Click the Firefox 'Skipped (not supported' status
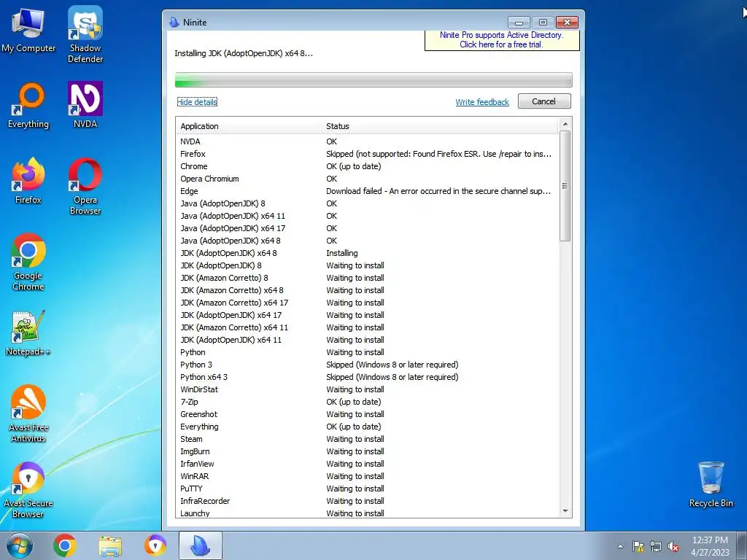Image resolution: width=747 pixels, height=560 pixels. pos(438,154)
